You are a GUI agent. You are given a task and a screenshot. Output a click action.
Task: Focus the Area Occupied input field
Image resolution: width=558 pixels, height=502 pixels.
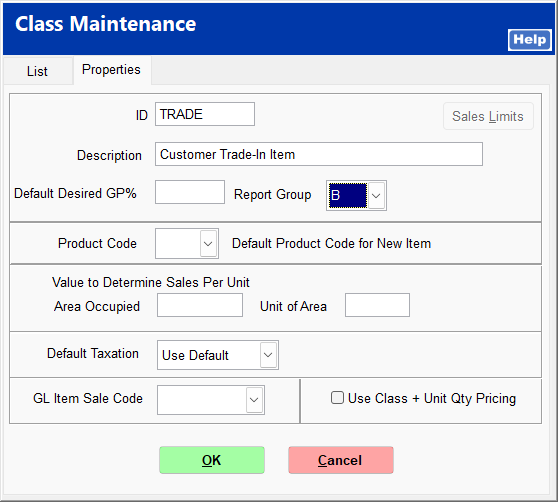pyautogui.click(x=200, y=305)
